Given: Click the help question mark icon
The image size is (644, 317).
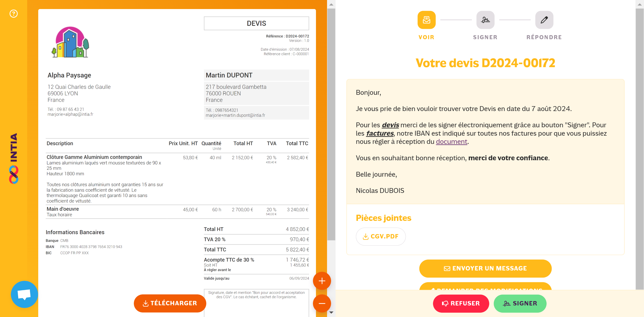Looking at the screenshot, I should pyautogui.click(x=14, y=14).
